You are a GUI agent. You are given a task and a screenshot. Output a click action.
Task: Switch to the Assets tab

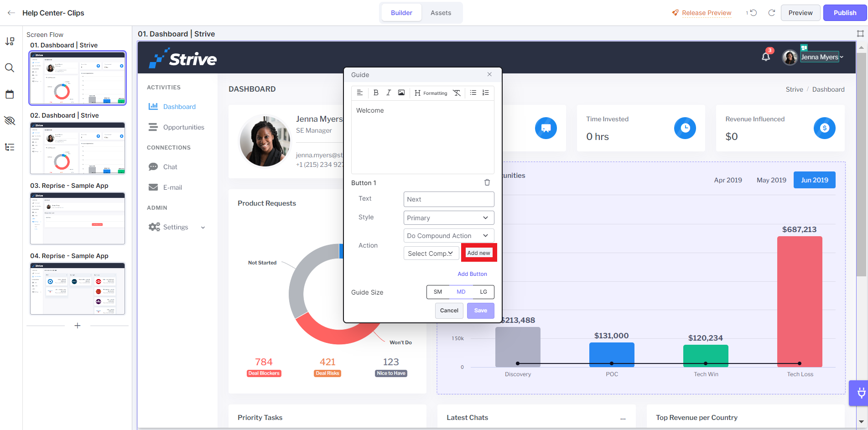pyautogui.click(x=441, y=13)
